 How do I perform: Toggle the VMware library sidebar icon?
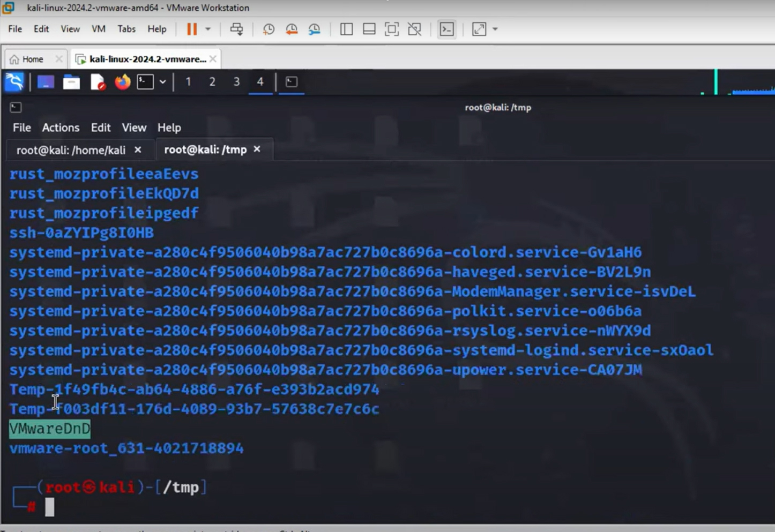point(346,29)
